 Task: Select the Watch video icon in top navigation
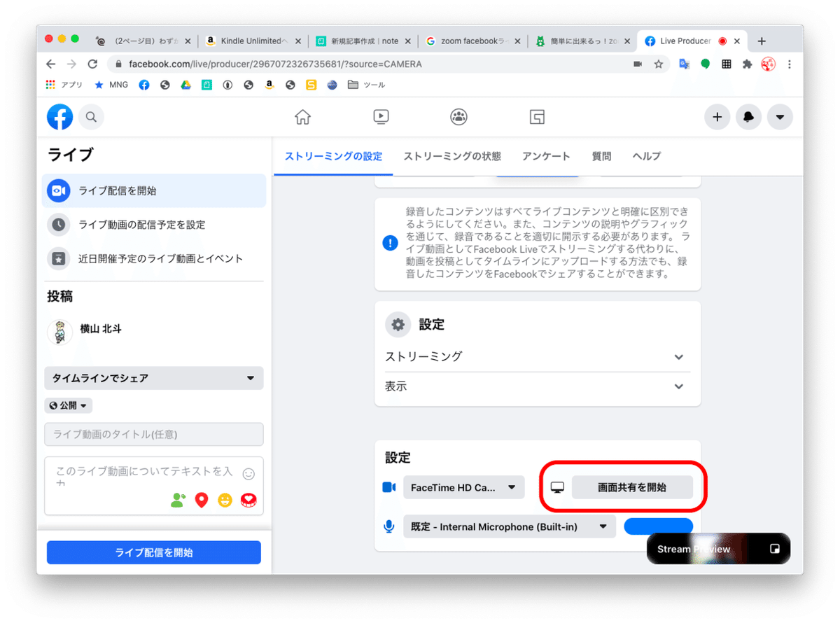tap(381, 117)
